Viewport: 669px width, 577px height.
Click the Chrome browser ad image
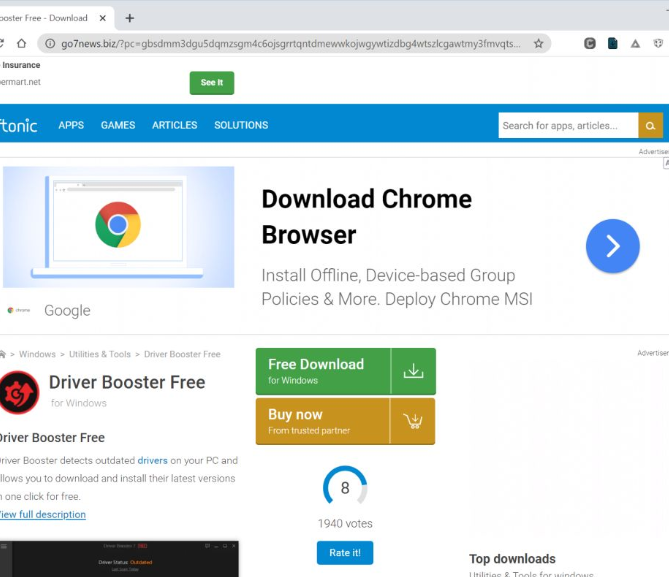[x=118, y=227]
